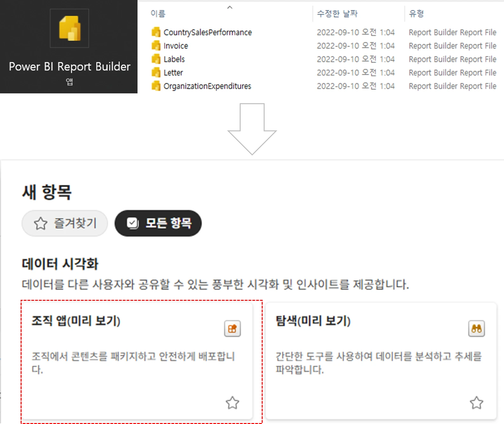The image size is (504, 424).
Task: Open the 조직 앱(미리 보기) card title
Action: pos(76,321)
